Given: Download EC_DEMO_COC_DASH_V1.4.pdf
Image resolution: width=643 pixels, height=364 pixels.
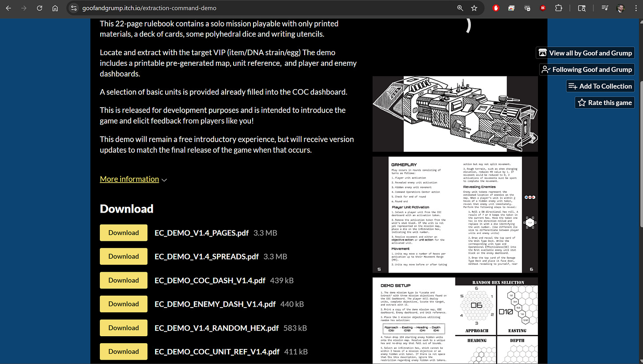Looking at the screenshot, I should click(124, 280).
